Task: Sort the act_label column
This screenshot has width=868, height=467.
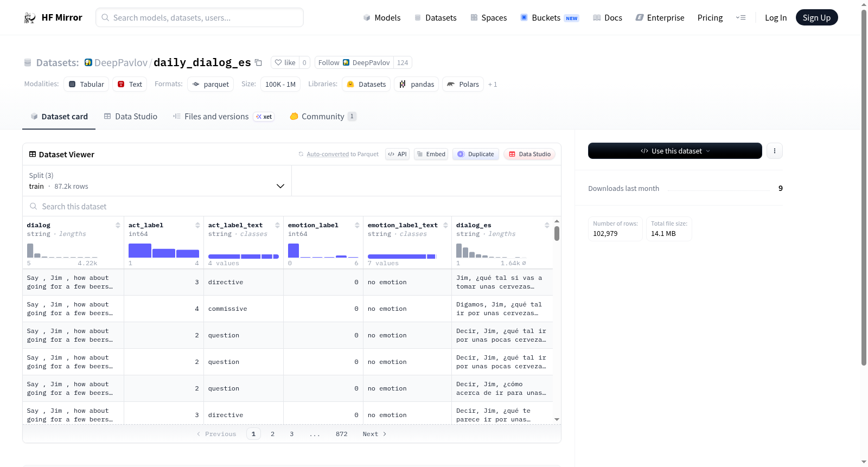Action: (197, 225)
